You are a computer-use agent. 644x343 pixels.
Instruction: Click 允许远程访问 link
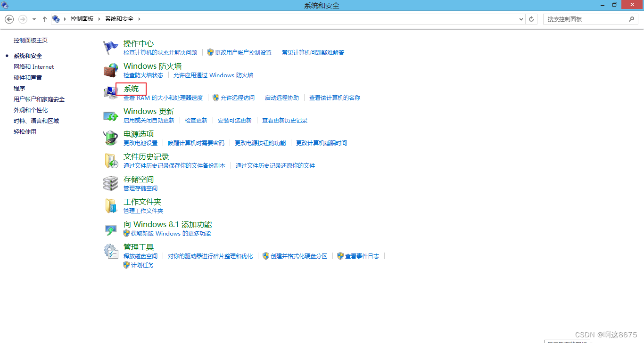tap(238, 98)
